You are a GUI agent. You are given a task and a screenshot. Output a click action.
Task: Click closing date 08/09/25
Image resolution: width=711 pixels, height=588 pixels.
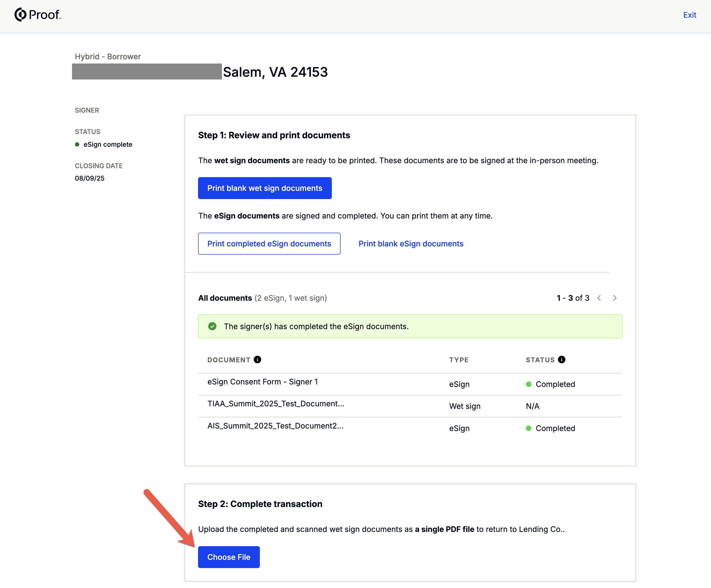(90, 178)
